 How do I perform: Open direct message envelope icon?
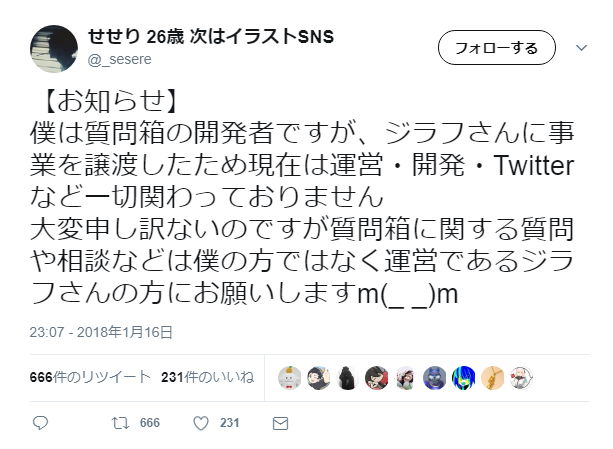[280, 423]
